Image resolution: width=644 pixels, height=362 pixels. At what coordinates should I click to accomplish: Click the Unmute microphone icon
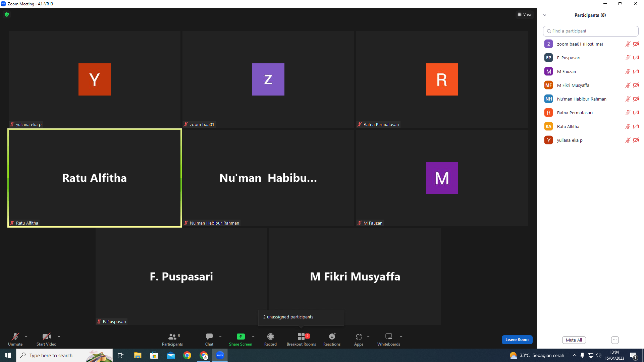click(15, 337)
